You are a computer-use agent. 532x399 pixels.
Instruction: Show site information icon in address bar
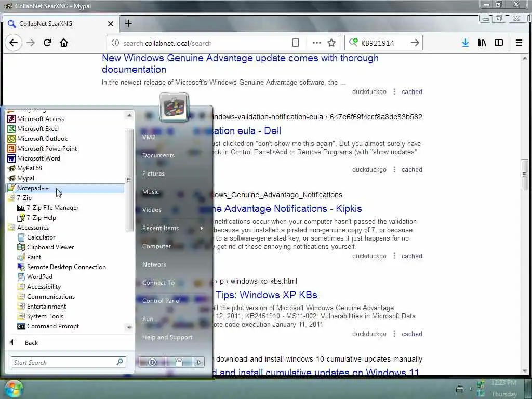point(115,43)
